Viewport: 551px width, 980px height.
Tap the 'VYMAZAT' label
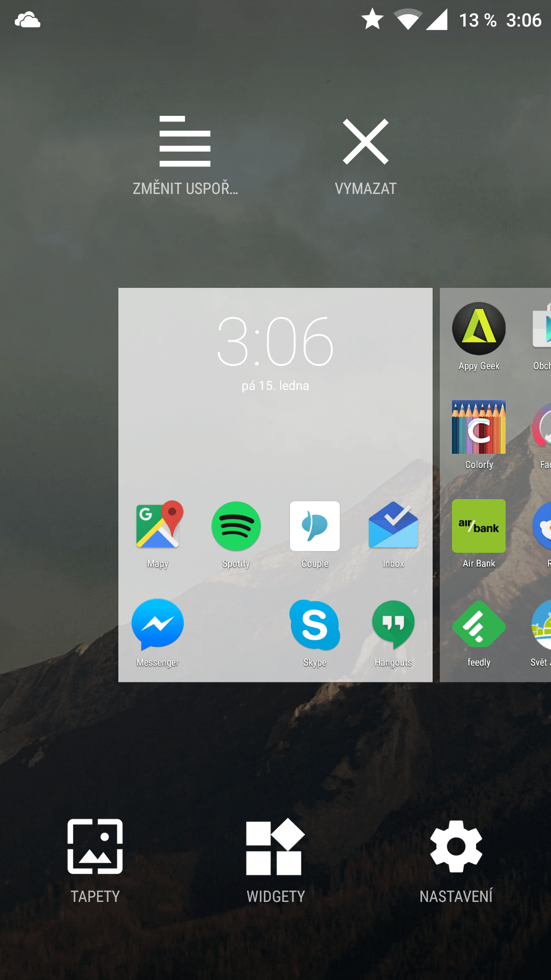(x=366, y=188)
